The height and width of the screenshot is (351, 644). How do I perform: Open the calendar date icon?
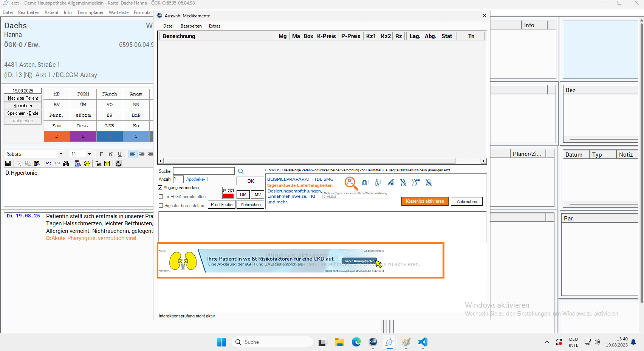coord(77,163)
